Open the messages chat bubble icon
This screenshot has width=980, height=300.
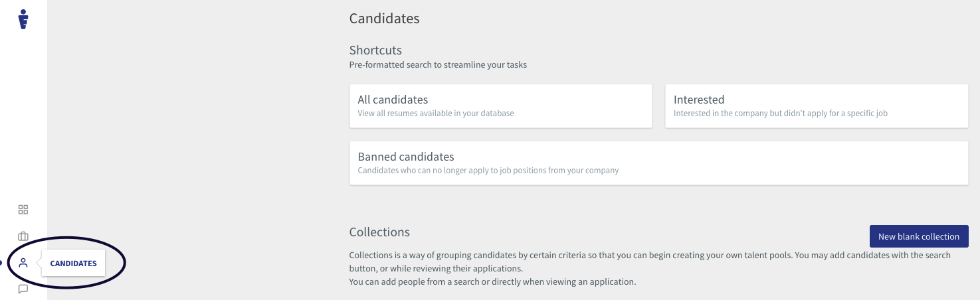[x=23, y=289]
